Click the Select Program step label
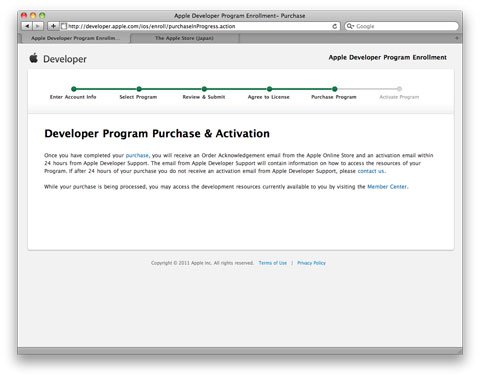The image size is (480, 378). click(x=138, y=97)
